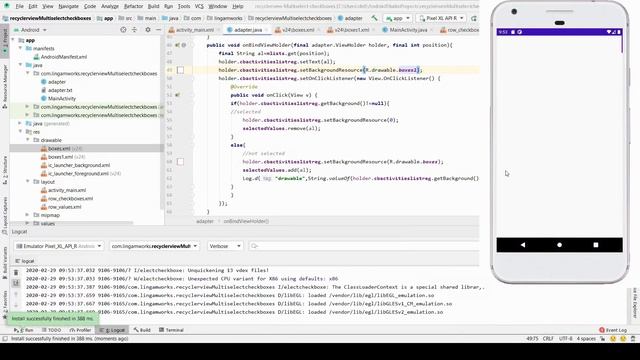Open the Profiler tool window
This screenshot has height=360, width=640.
(x=80, y=330)
